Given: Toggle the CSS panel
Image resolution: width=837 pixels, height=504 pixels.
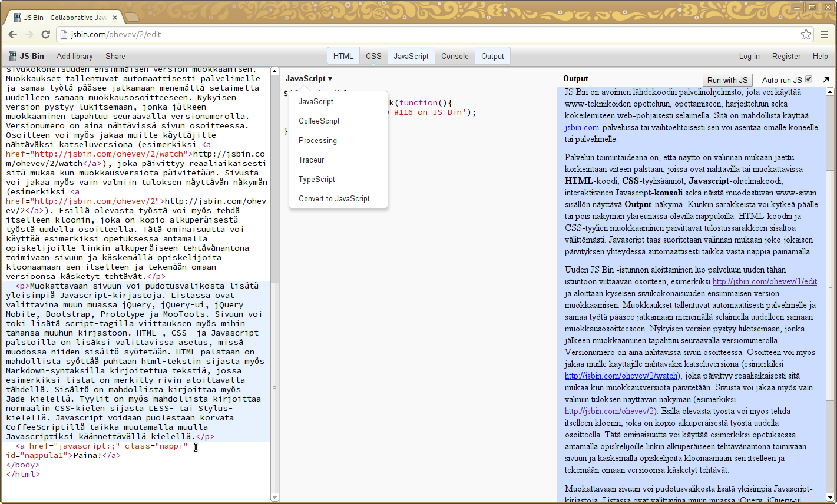Looking at the screenshot, I should [373, 56].
